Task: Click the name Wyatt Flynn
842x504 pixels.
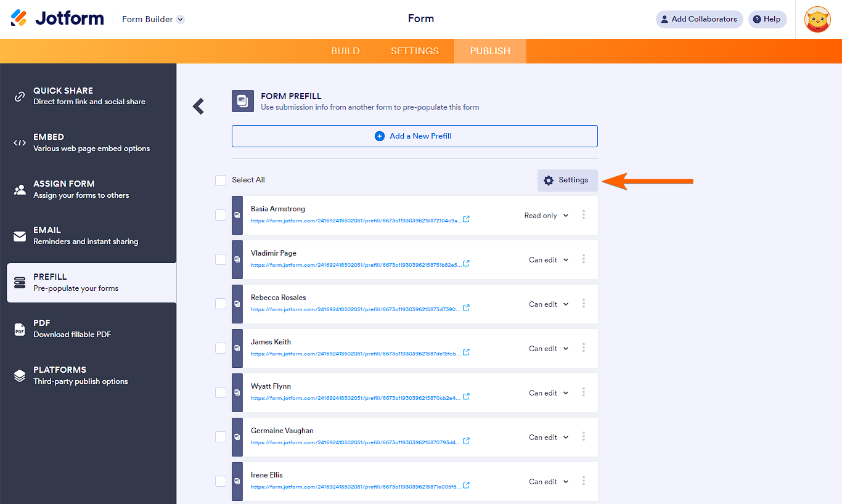Action: coord(271,386)
